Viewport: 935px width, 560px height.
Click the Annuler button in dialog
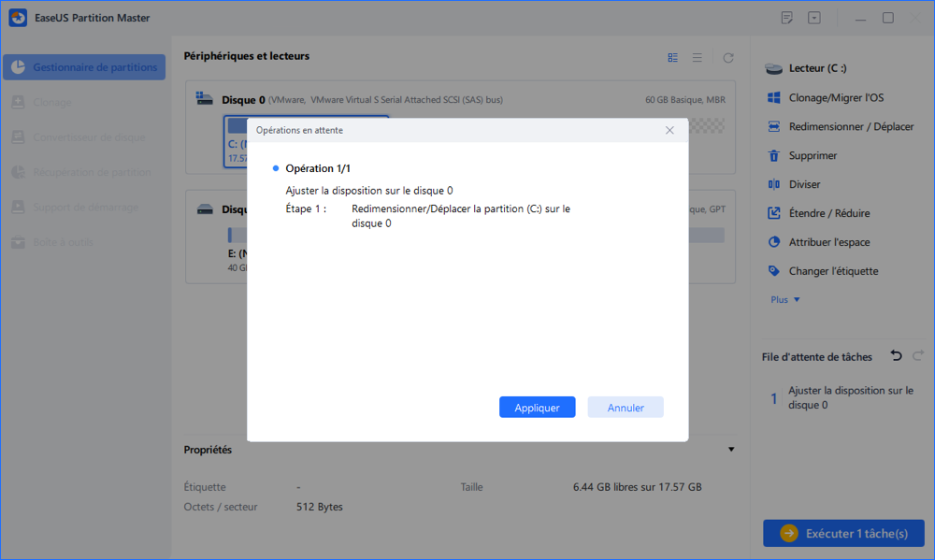click(625, 408)
